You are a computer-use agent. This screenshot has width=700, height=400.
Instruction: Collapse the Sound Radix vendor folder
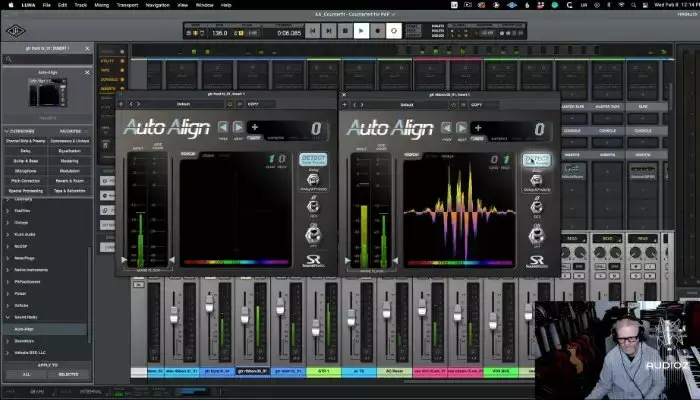point(8,317)
